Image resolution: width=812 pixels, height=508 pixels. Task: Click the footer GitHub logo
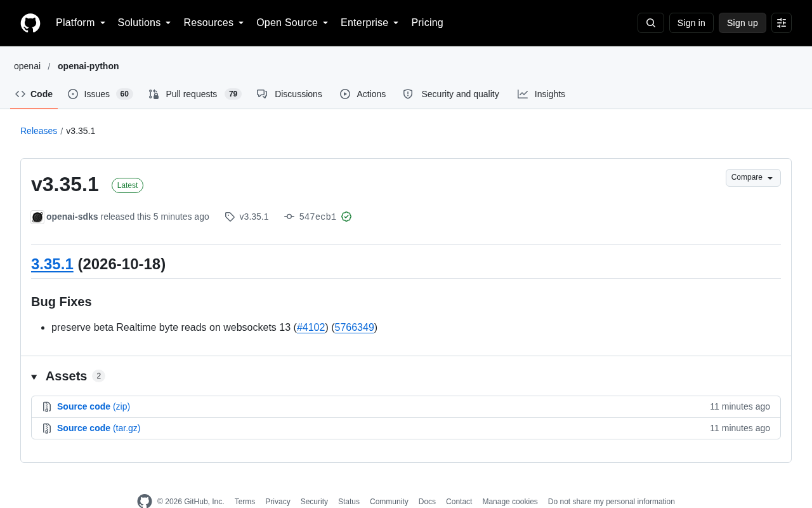[145, 501]
